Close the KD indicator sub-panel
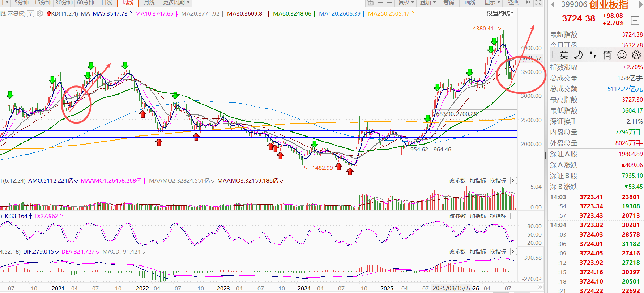Screen dimensions: 644x293 [x=513, y=216]
